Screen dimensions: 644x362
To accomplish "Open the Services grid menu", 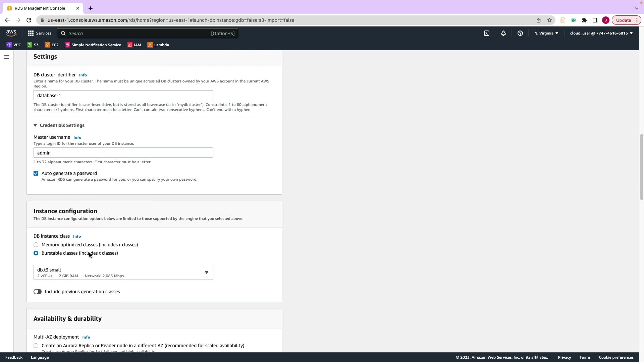I will (x=40, y=33).
